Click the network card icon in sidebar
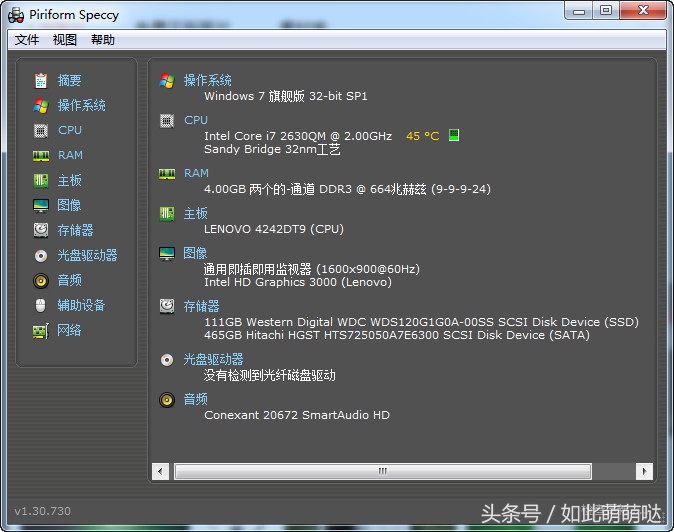 click(41, 331)
